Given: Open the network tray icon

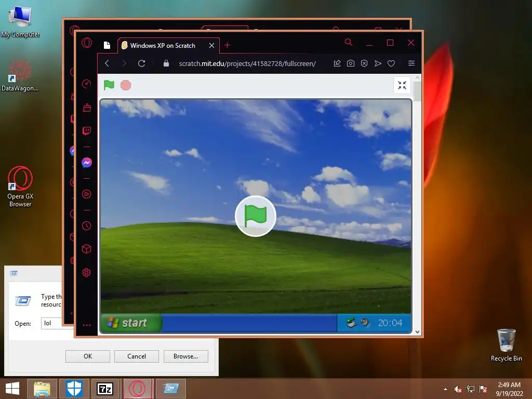Looking at the screenshot, I should (x=471, y=389).
